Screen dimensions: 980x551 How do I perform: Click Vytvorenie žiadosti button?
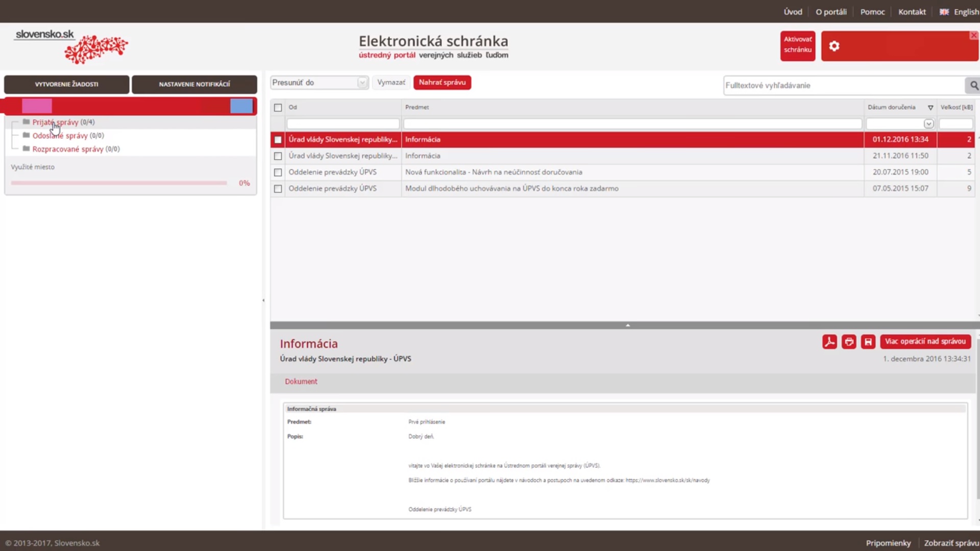click(x=67, y=84)
